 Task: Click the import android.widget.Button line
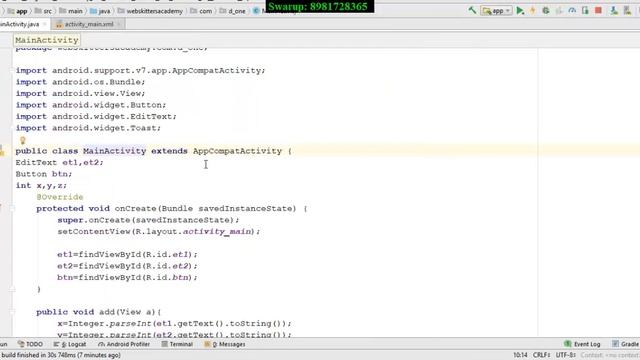tap(91, 105)
